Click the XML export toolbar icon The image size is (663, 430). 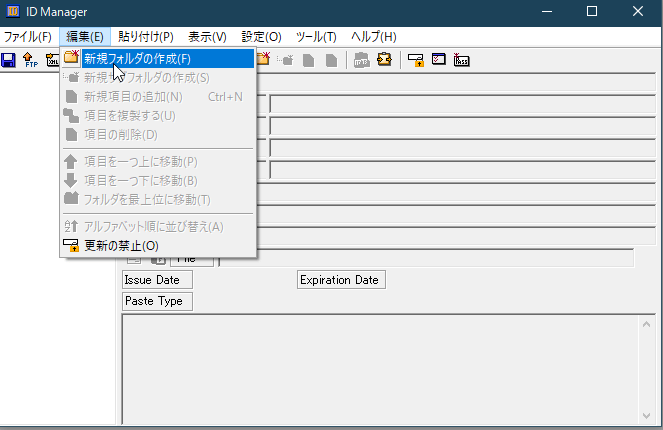pyautogui.click(x=52, y=60)
